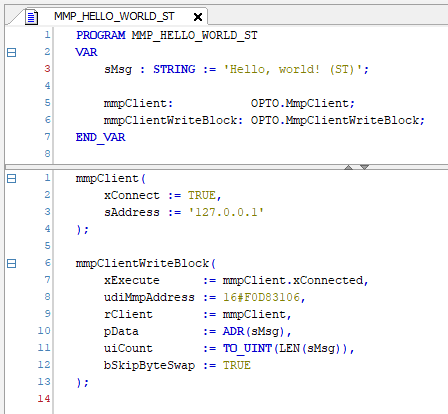
Task: Click the END_VAR keyword
Action: (x=101, y=137)
